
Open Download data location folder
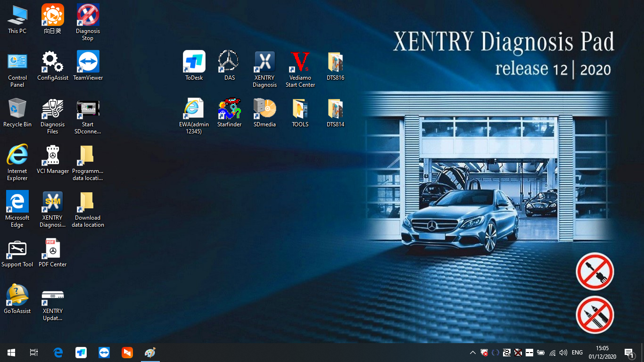point(88,209)
